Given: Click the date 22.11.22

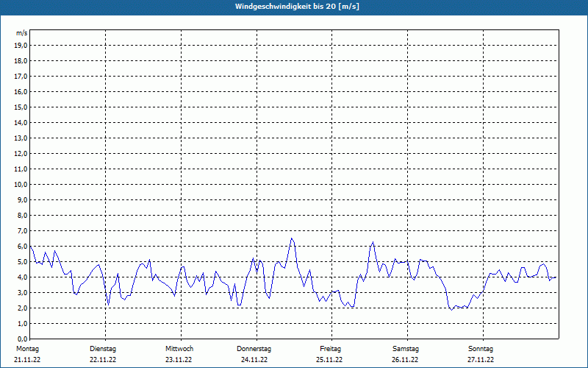Looking at the screenshot, I should pos(103,360).
